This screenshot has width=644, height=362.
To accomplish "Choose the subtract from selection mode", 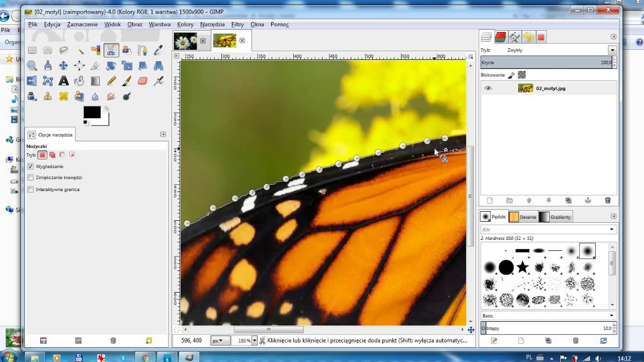I will 62,155.
